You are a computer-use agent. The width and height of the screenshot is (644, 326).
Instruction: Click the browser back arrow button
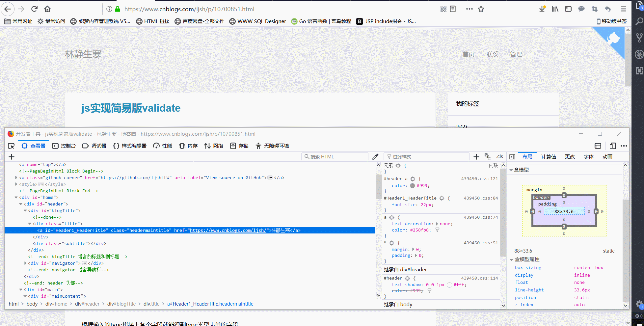[x=8, y=9]
